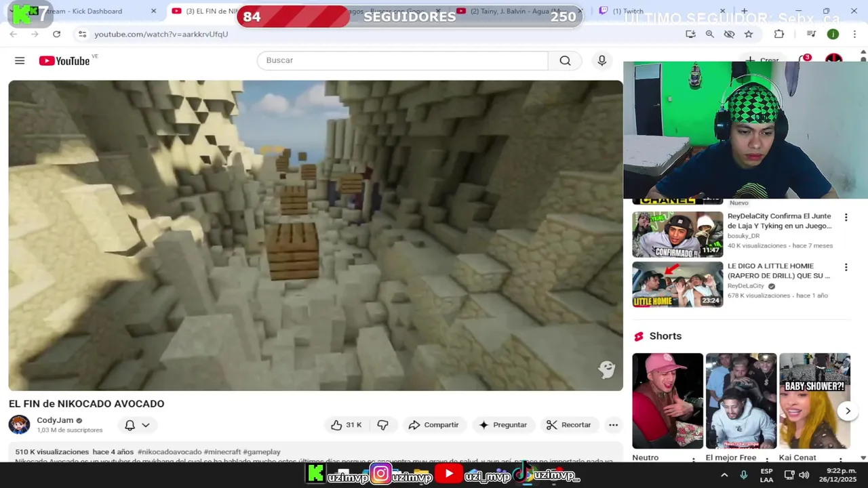Screen dimensions: 868x488
Task: Switch the ESP LAA input language indicator
Action: (766, 476)
